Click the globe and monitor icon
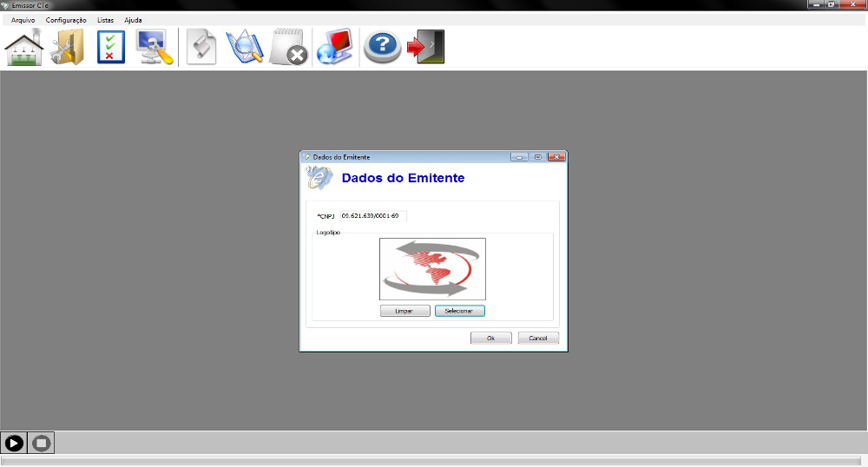Screen dimensions: 868x467 click(x=334, y=48)
